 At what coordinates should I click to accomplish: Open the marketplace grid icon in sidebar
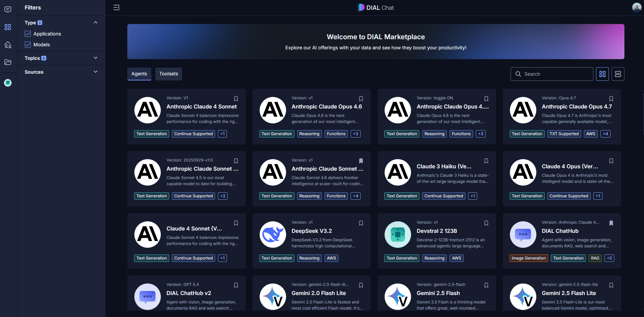click(x=8, y=27)
